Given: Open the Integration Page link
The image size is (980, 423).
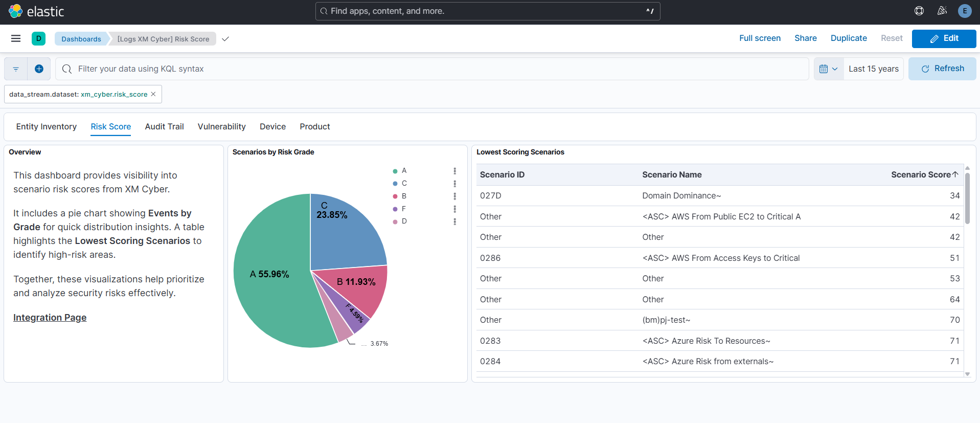Looking at the screenshot, I should pos(50,318).
